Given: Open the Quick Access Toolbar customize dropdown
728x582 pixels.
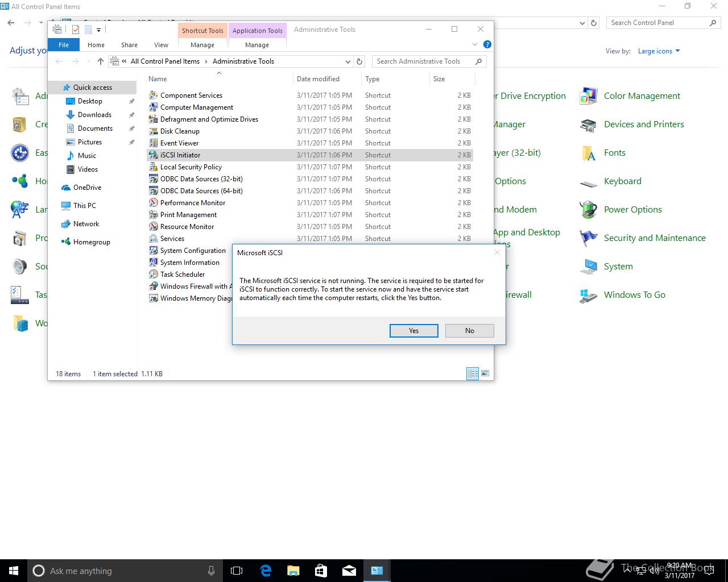Looking at the screenshot, I should click(98, 30).
